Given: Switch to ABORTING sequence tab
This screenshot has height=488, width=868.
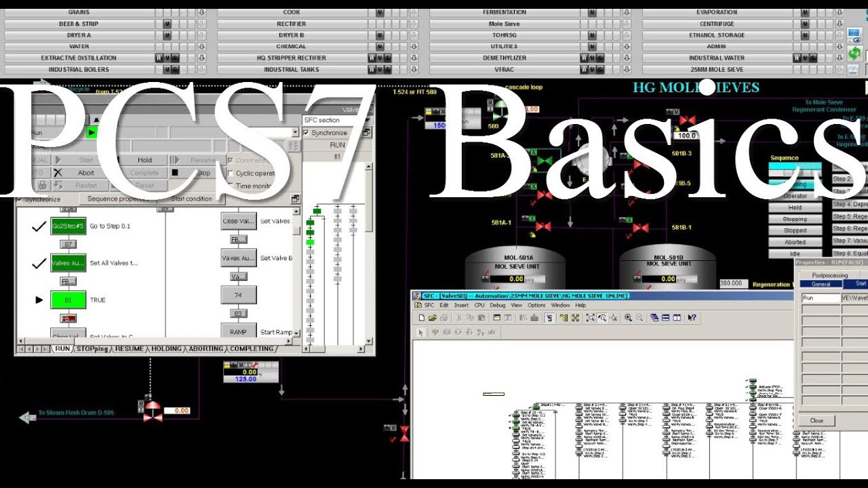Looking at the screenshot, I should [x=206, y=349].
